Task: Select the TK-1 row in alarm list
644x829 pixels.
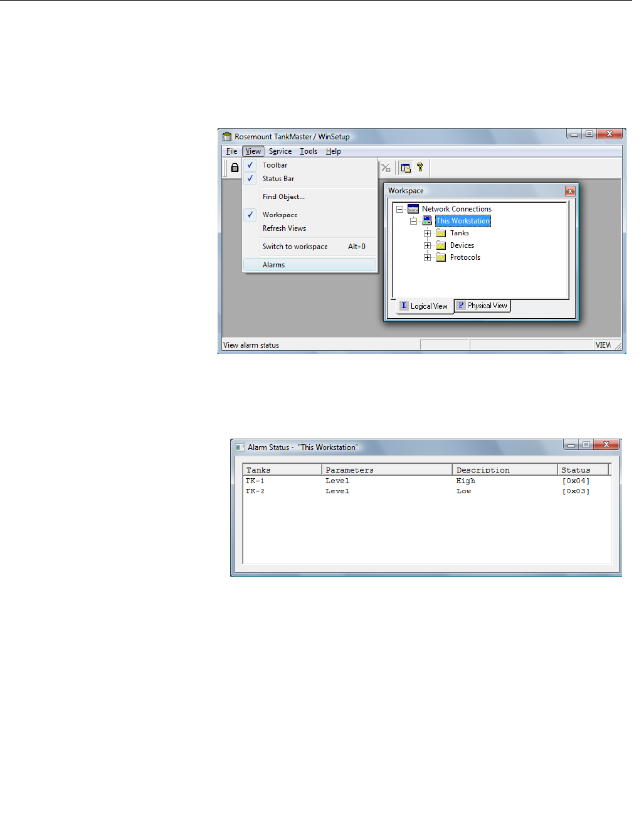Action: 426,481
